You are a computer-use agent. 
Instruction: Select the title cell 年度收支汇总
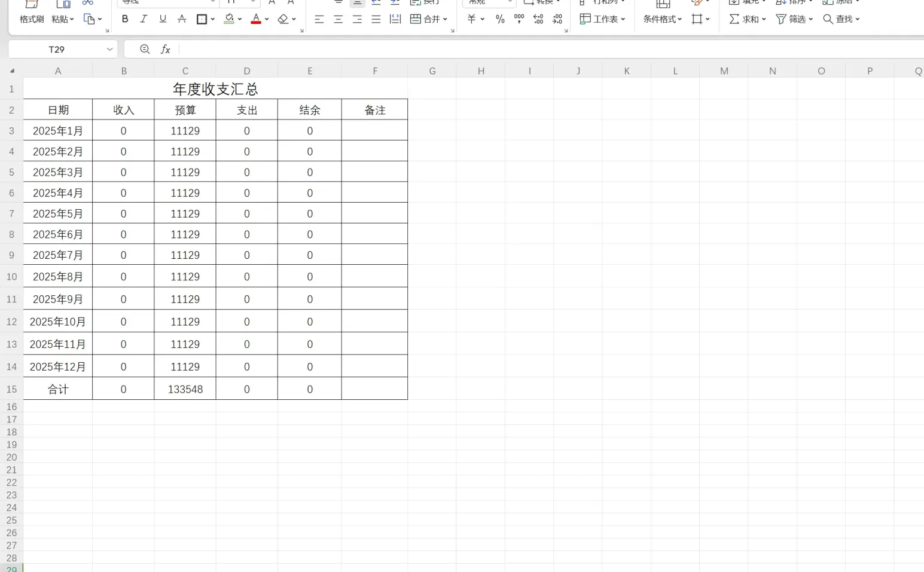coord(215,89)
